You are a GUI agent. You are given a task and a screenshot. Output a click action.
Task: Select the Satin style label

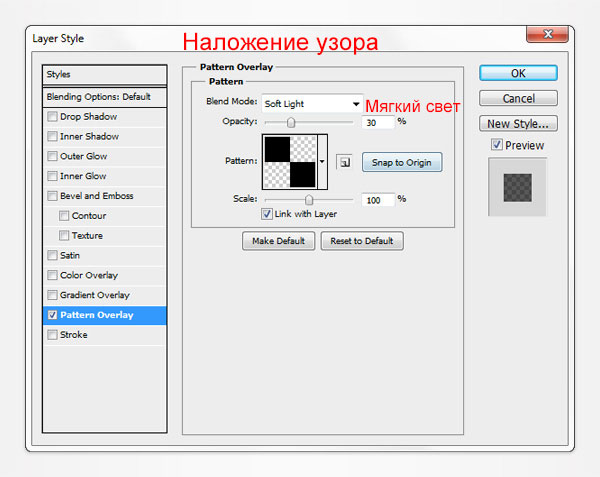(70, 255)
